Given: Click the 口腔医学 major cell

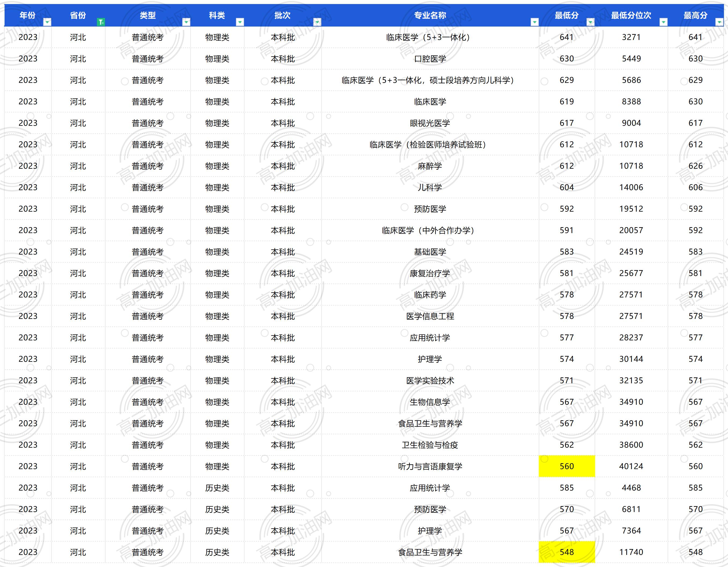Looking at the screenshot, I should pos(430,59).
